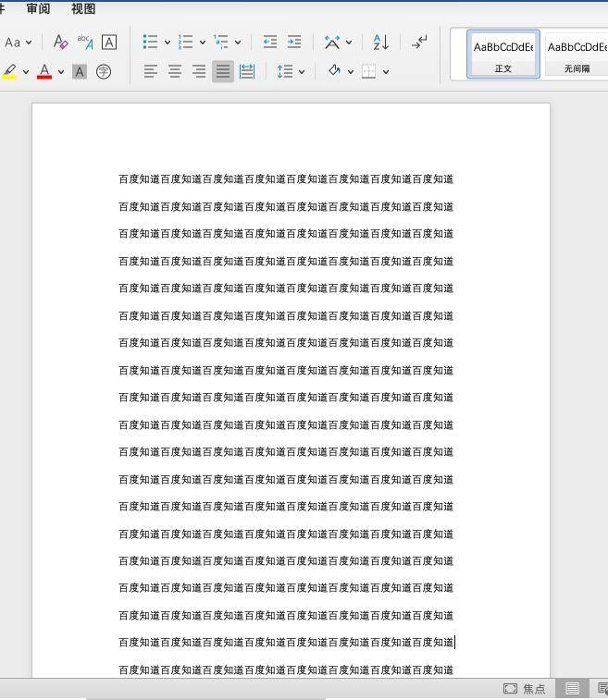Select the 无间隔 style thumbnail

point(577,53)
